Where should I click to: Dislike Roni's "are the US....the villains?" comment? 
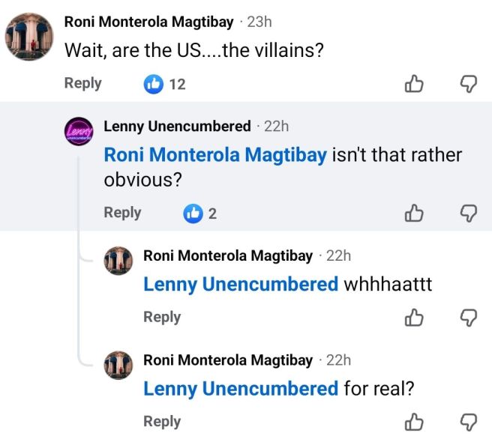point(468,84)
